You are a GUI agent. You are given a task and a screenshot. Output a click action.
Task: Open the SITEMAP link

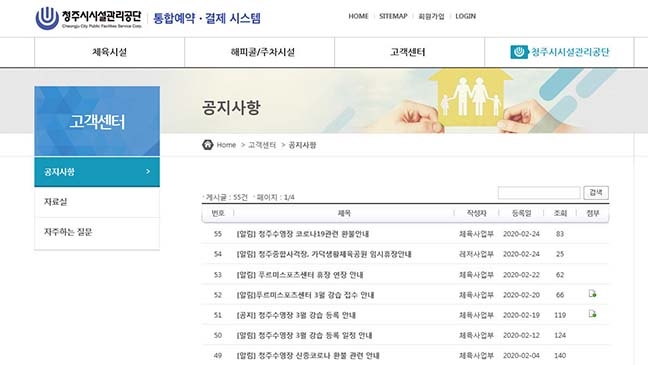click(393, 16)
